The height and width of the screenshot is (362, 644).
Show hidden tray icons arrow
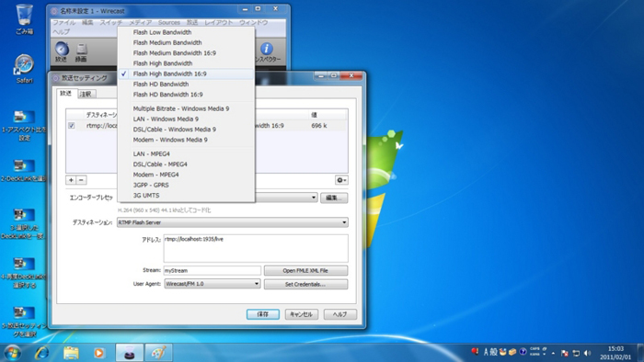click(553, 353)
